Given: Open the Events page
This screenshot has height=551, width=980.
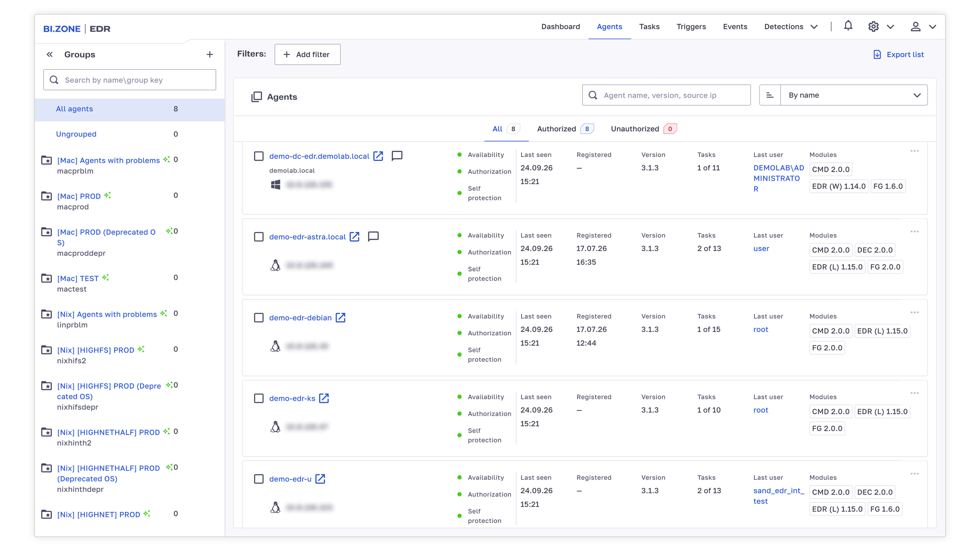Looking at the screenshot, I should [x=735, y=27].
